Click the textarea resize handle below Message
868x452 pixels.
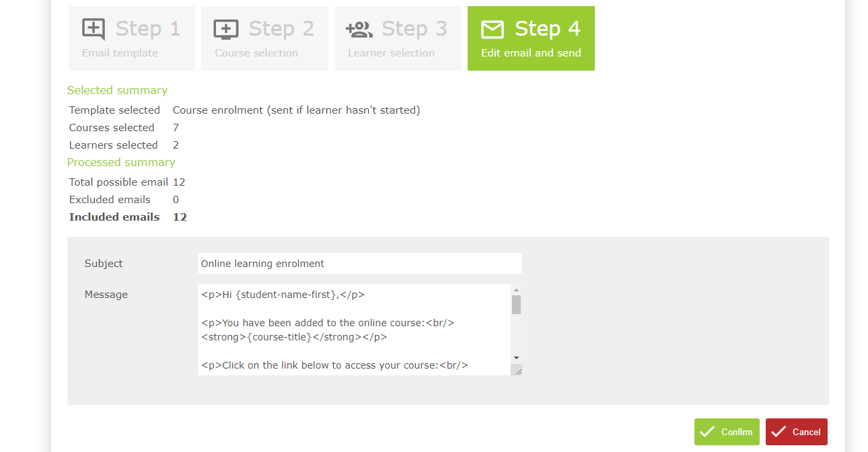(x=517, y=371)
